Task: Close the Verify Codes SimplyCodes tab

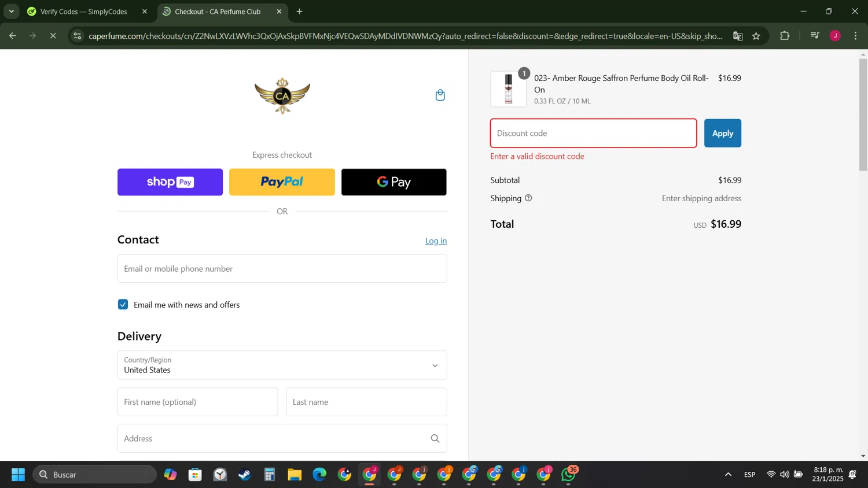Action: tap(145, 12)
